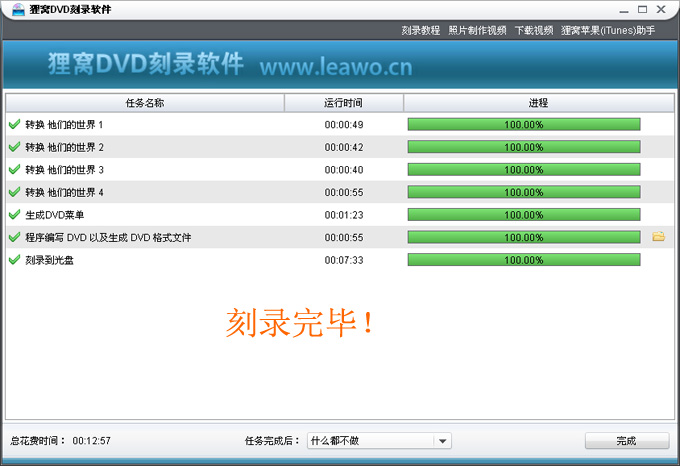Viewport: 680px width, 466px height.
Task: Click the progress bar for 刻录到光盘
Action: (524, 260)
